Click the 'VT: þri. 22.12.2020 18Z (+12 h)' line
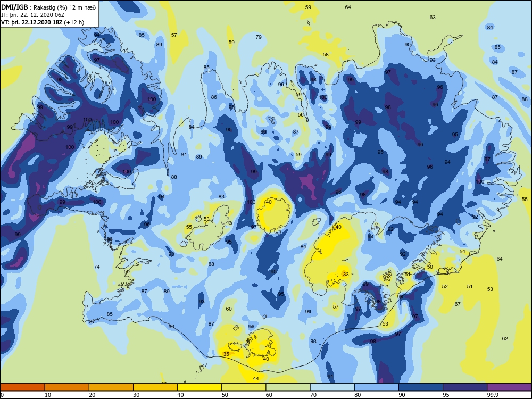 tap(43, 22)
